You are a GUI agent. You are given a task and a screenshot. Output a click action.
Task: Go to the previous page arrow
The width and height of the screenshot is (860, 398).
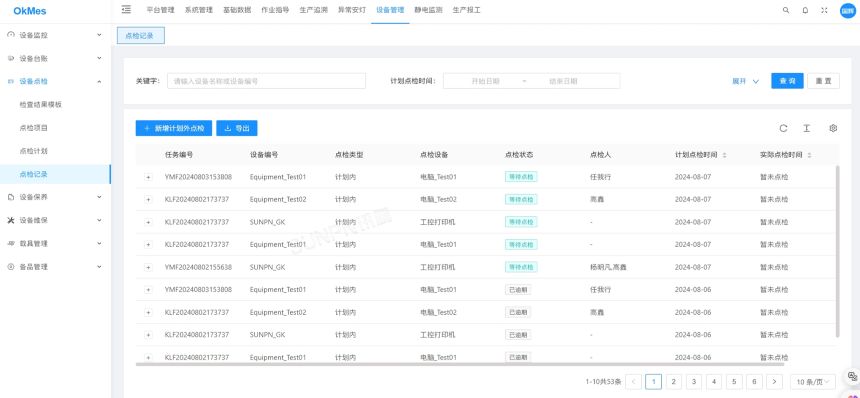(x=633, y=382)
